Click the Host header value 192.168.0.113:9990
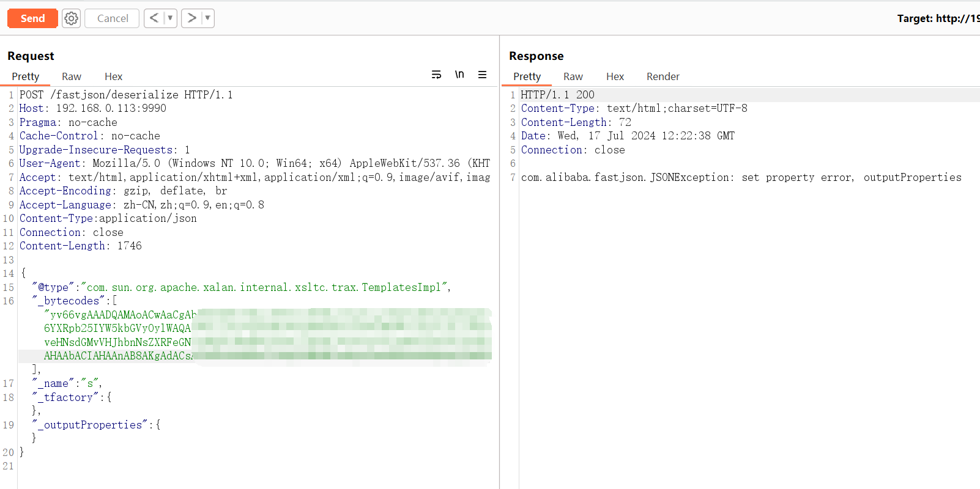The width and height of the screenshot is (980, 489). click(111, 108)
